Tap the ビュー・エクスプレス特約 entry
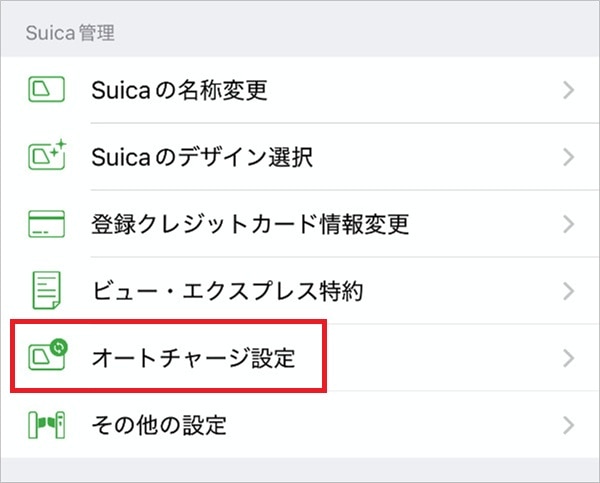Image resolution: width=600 pixels, height=483 pixels. (x=227, y=291)
